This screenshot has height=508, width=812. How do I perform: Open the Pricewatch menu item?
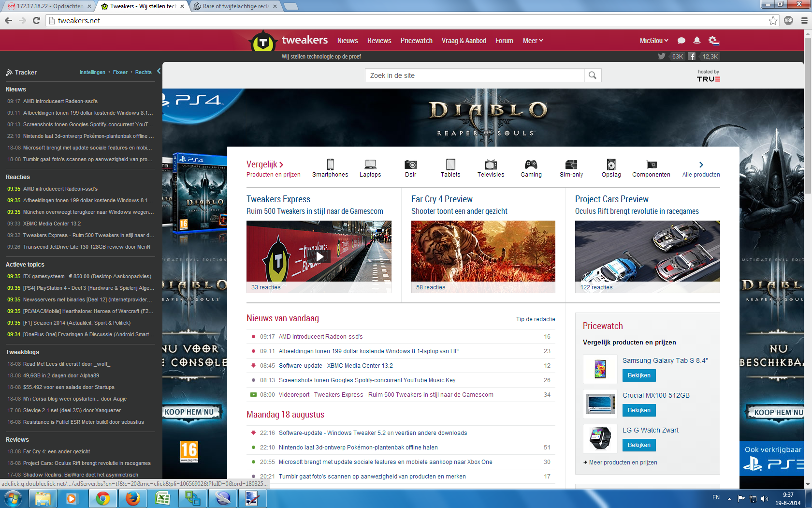416,41
